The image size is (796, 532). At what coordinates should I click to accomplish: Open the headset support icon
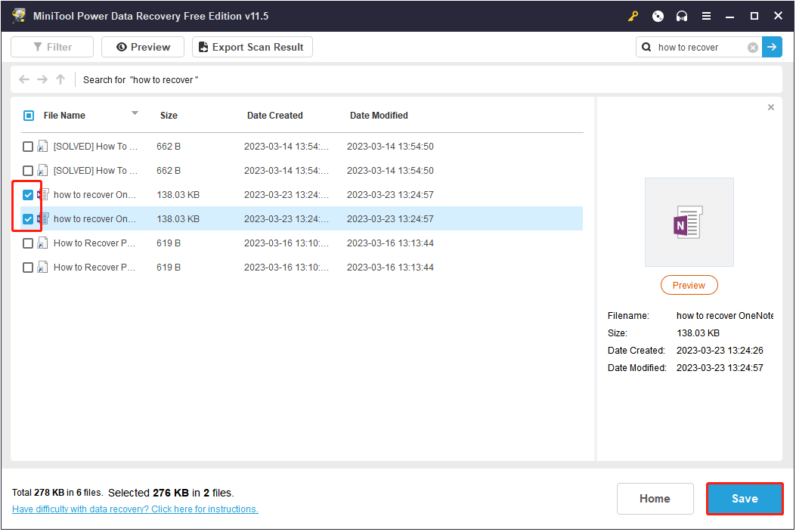tap(682, 16)
